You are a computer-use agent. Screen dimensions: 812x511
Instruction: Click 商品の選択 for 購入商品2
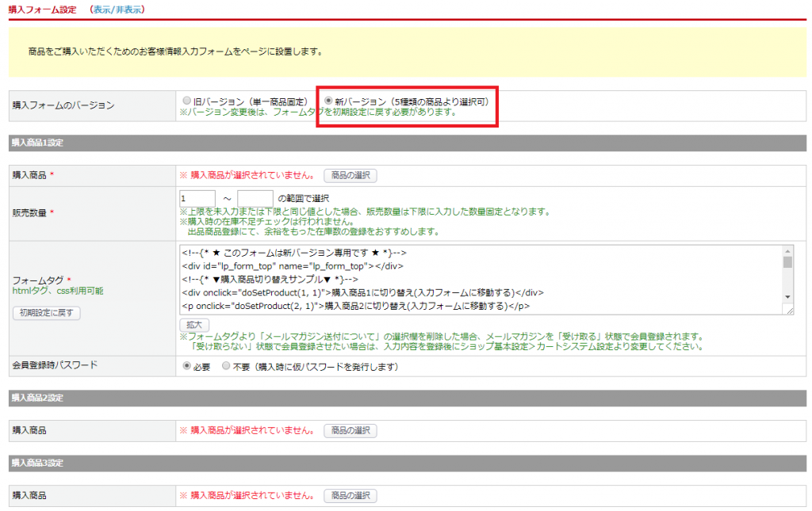[350, 430]
